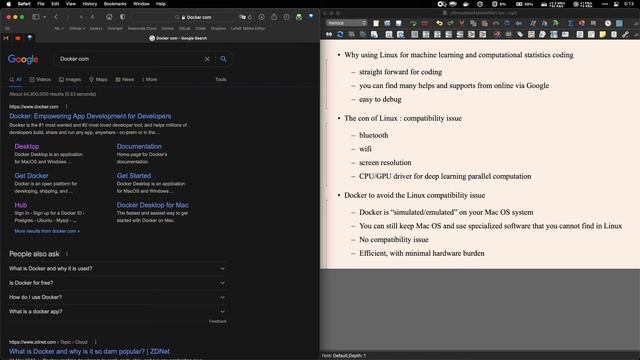
Task: Open the Desktop sitelink
Action: tap(27, 146)
